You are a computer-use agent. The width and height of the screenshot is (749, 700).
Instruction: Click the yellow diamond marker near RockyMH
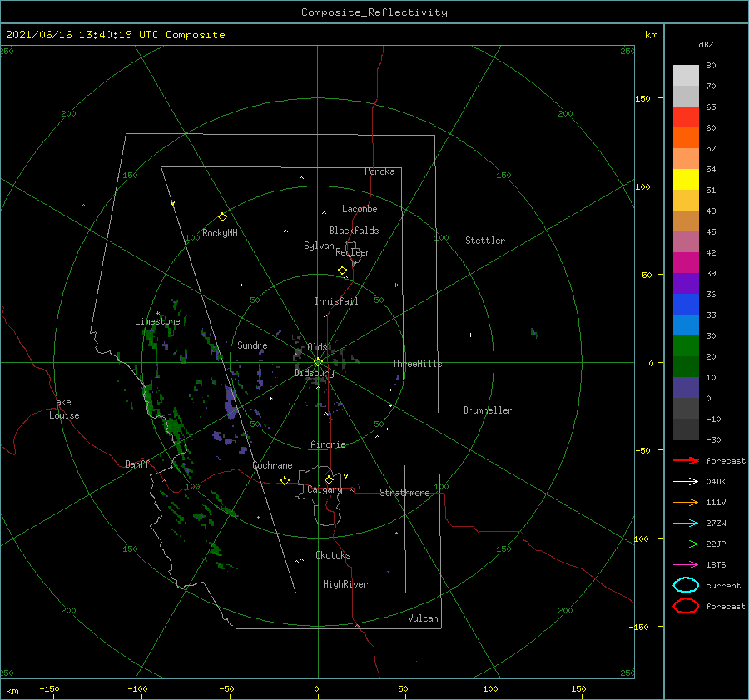coord(222,217)
